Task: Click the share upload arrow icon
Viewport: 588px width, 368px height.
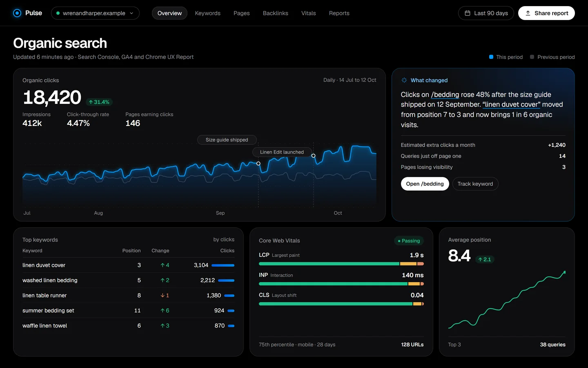Action: pos(528,13)
